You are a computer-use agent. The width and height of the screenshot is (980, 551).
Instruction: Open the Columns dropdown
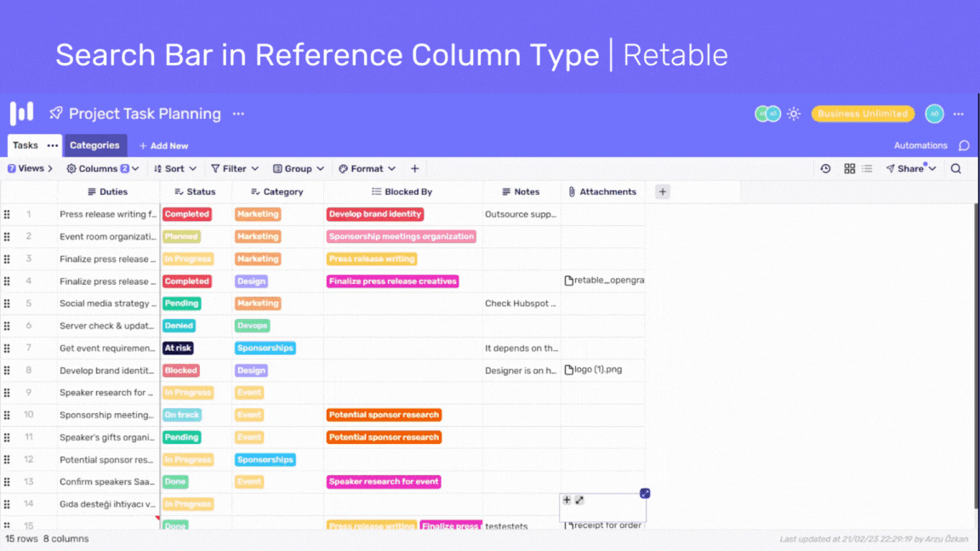(102, 168)
